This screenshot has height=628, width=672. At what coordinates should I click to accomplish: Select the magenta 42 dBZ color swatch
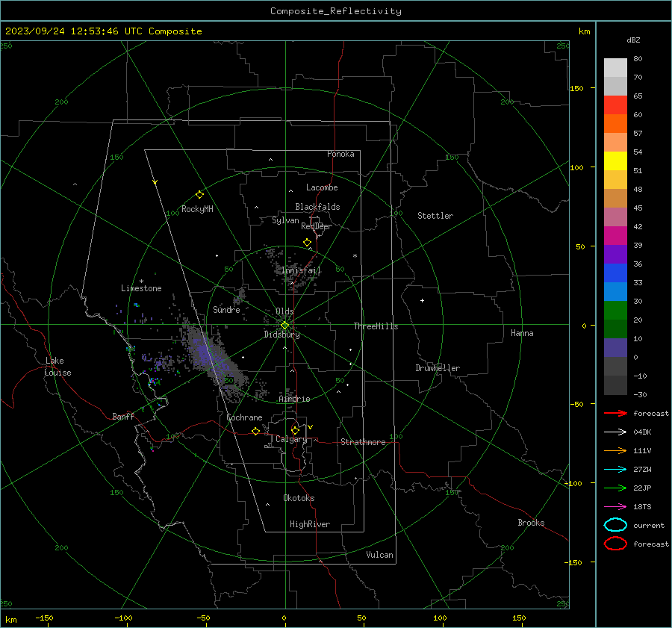tap(615, 235)
